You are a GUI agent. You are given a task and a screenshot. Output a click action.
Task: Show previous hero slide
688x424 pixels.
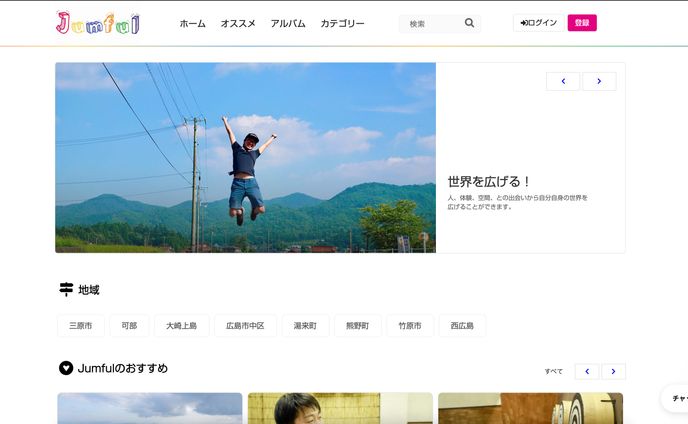[x=563, y=81]
